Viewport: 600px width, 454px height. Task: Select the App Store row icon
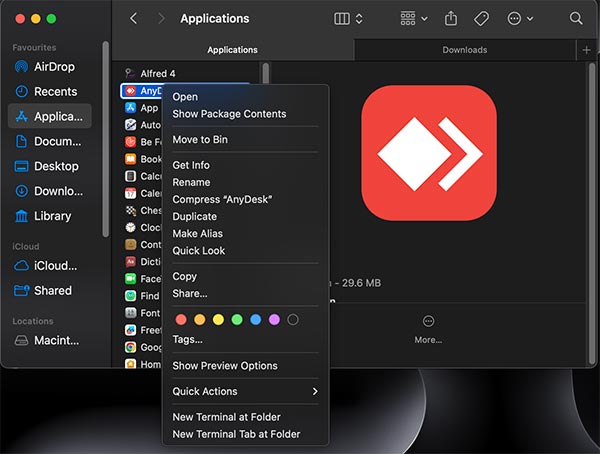[x=130, y=108]
